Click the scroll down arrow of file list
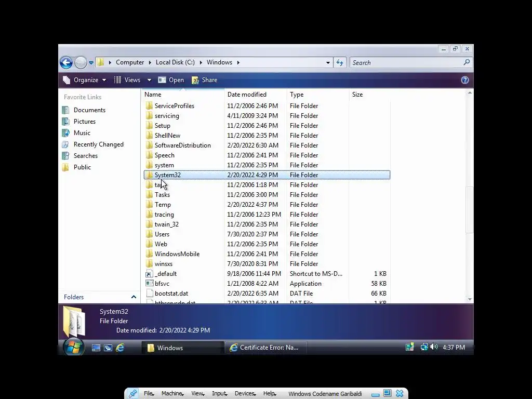Screen dimensions: 532x399 tap(470, 299)
